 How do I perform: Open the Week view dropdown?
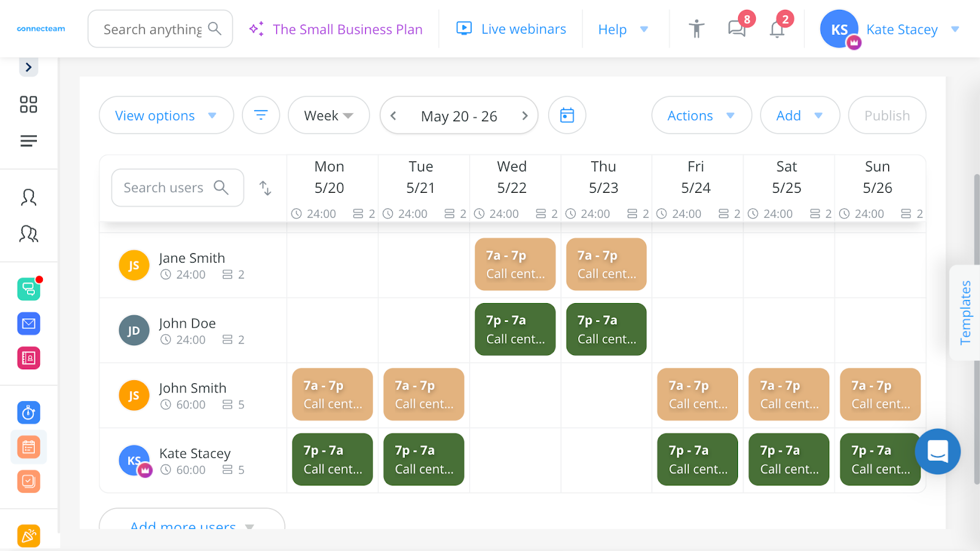click(x=328, y=115)
